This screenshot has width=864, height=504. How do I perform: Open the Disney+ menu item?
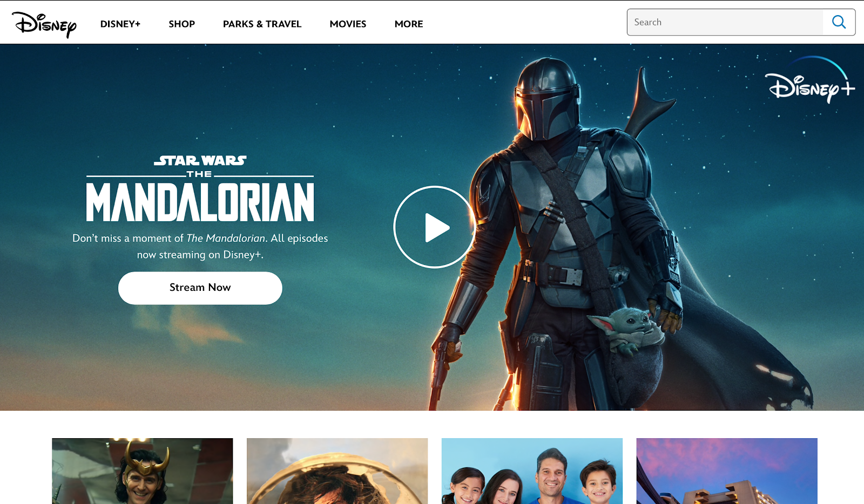120,24
